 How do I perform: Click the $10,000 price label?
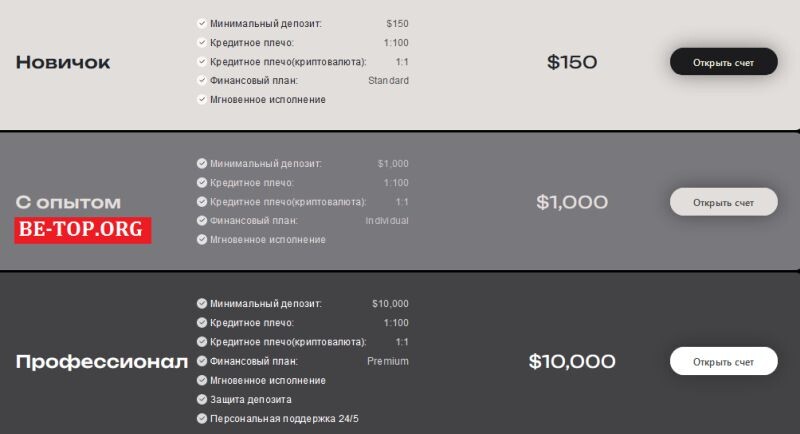click(x=572, y=362)
